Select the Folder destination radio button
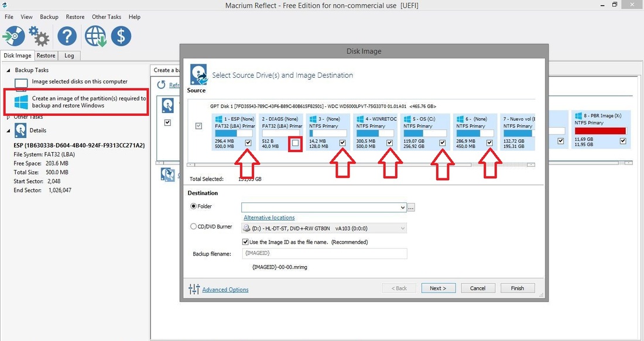This screenshot has width=644, height=341. point(193,206)
